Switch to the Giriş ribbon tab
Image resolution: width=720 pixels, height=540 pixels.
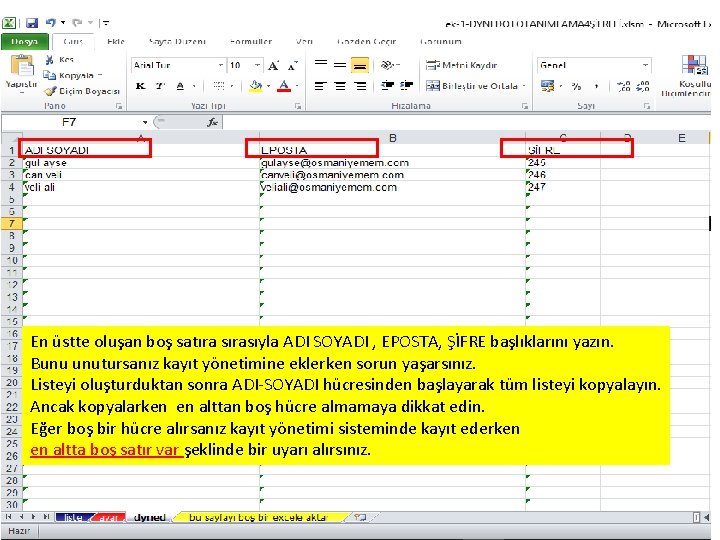[73, 41]
